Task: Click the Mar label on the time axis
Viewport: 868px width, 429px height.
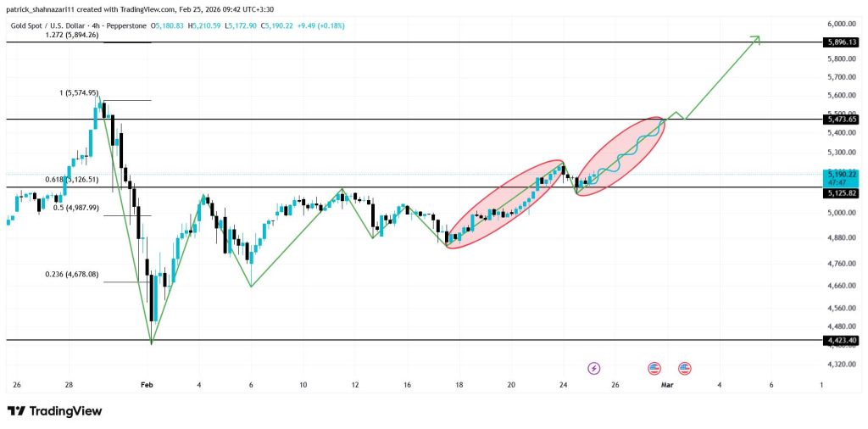Action: click(x=666, y=385)
